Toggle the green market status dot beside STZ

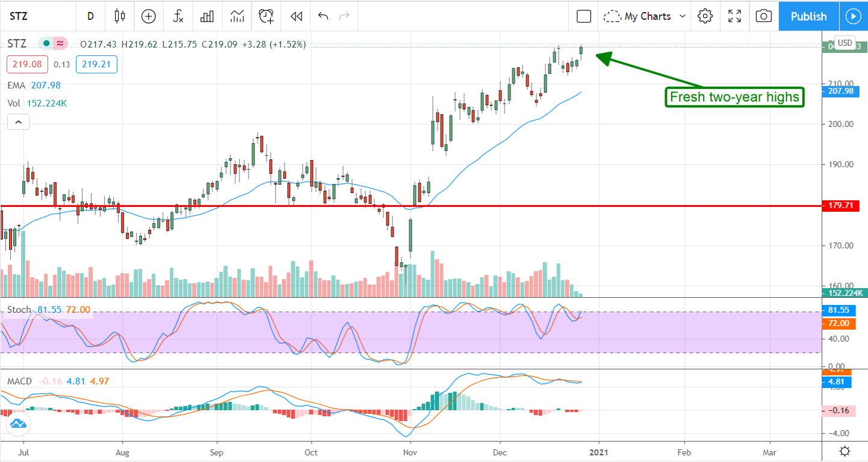point(46,44)
